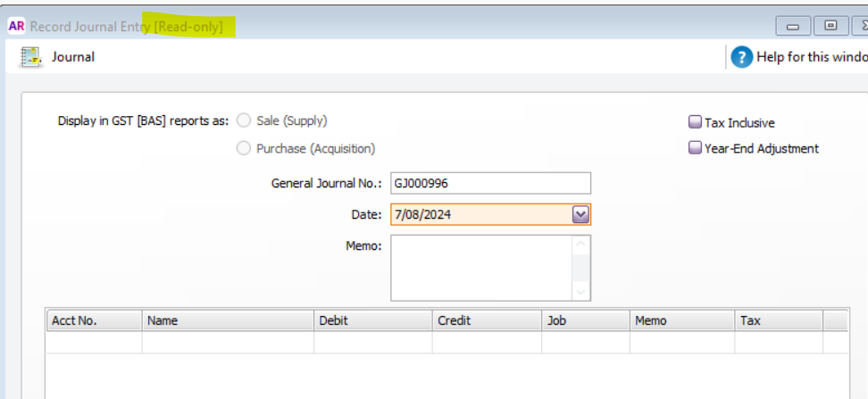This screenshot has height=399, width=868.
Task: Open the Date dropdown calendar arrow
Action: [x=580, y=214]
